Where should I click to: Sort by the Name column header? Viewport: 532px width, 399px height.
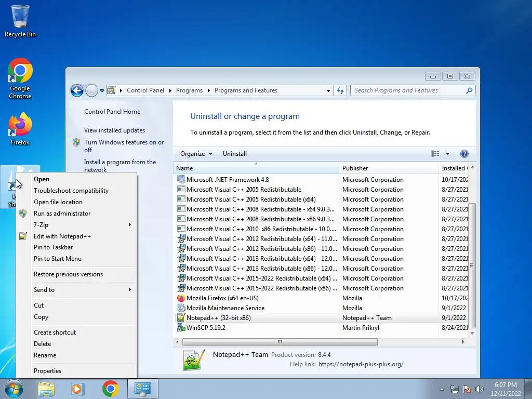pyautogui.click(x=256, y=168)
